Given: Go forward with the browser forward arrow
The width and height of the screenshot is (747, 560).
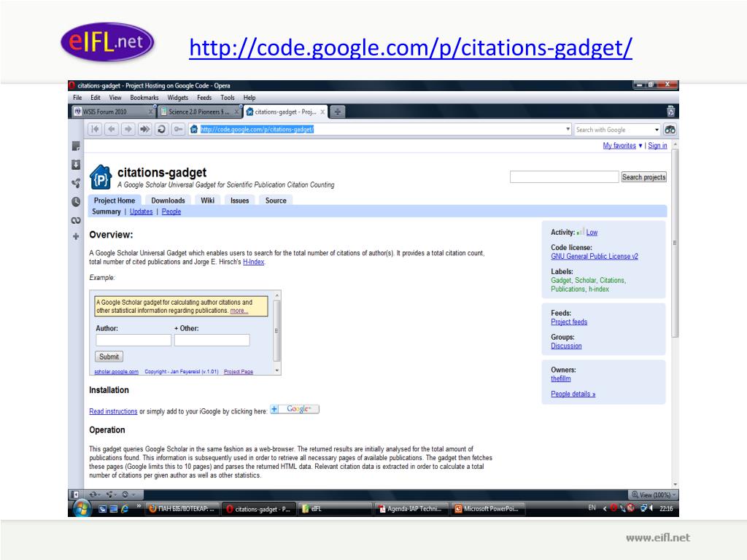Looking at the screenshot, I should tap(128, 129).
